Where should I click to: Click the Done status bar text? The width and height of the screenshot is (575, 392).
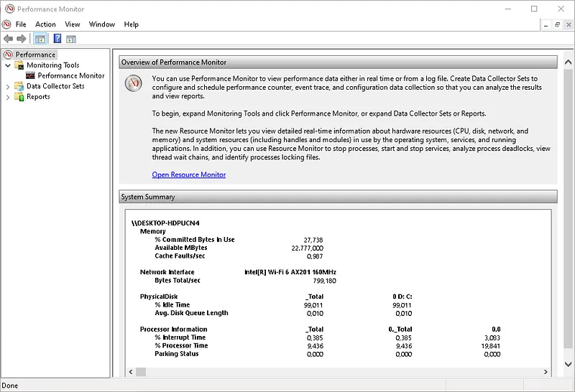pyautogui.click(x=10, y=386)
